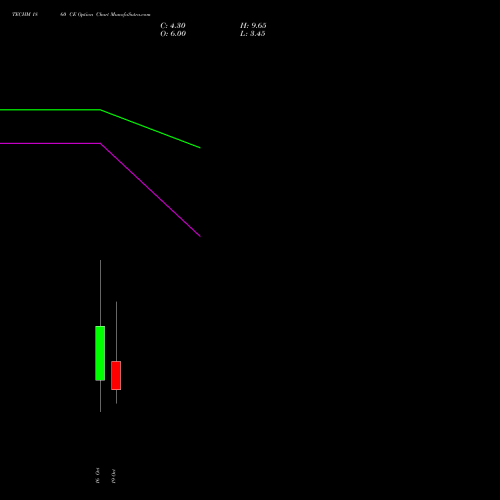
Task: Click the low price value L: 3.45
Action: click(253, 34)
